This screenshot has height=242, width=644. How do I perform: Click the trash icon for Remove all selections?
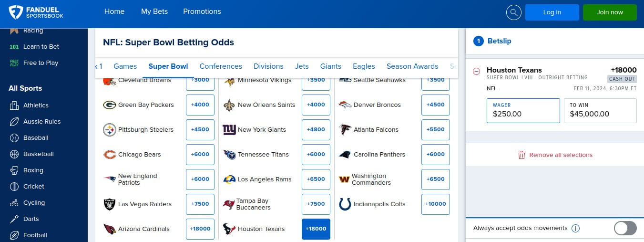tap(521, 155)
